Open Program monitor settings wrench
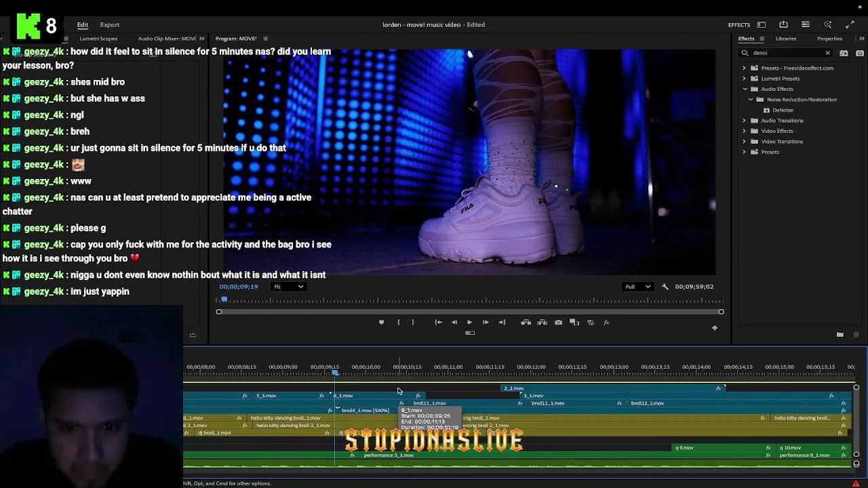 (x=665, y=287)
